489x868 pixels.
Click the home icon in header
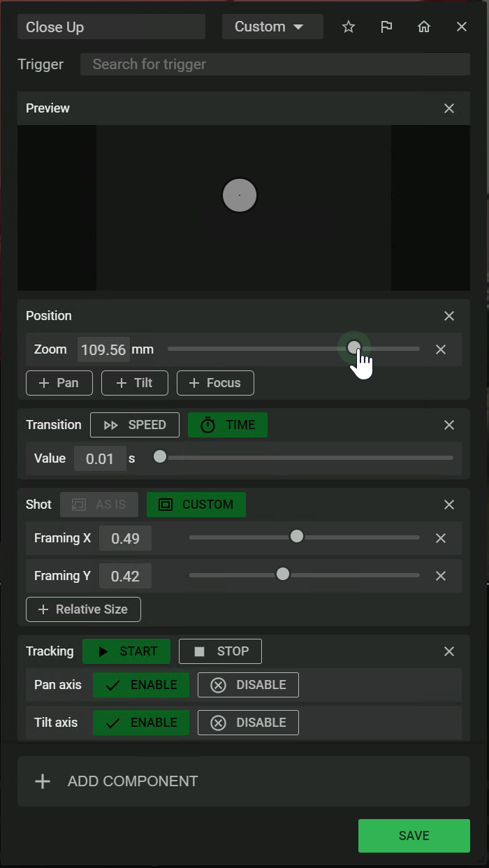click(x=424, y=27)
